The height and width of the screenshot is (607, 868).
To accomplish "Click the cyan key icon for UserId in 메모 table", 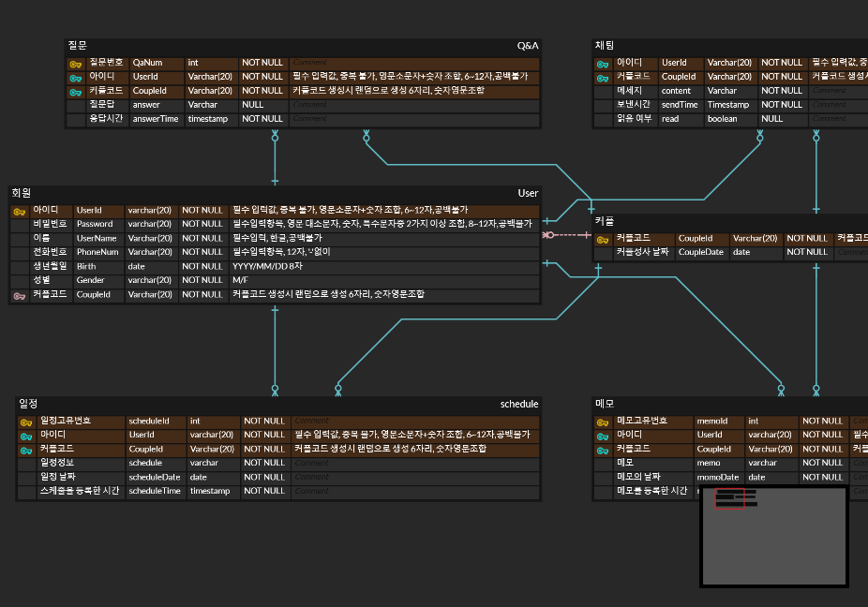I will point(603,437).
